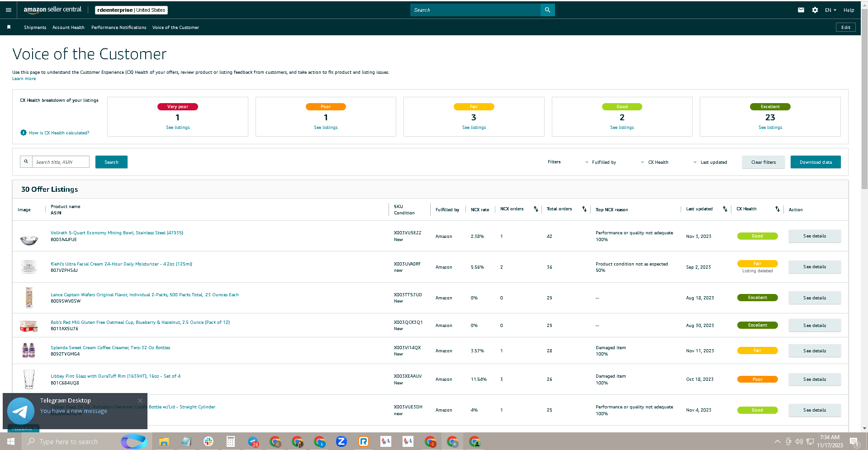Expand the CX Health filter dropdown
Image resolution: width=868 pixels, height=450 pixels.
[655, 162]
